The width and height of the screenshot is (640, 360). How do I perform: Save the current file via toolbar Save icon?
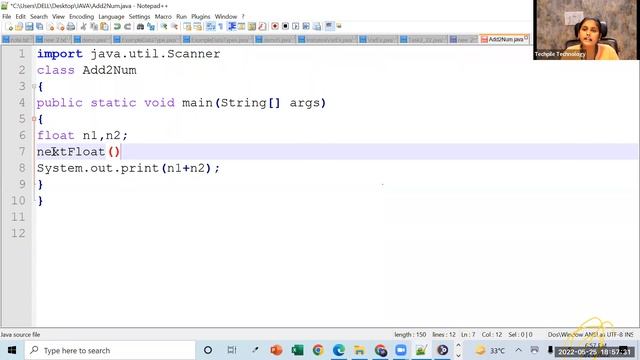[29, 27]
